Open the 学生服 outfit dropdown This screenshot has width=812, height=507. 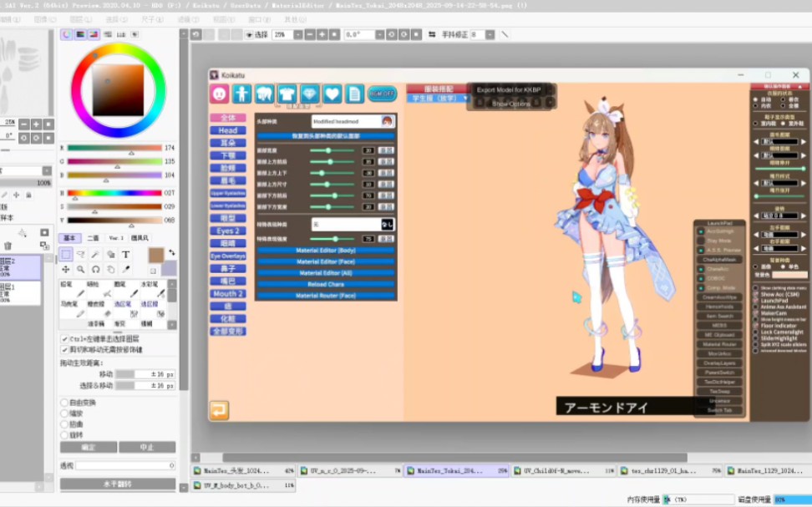[x=438, y=99]
